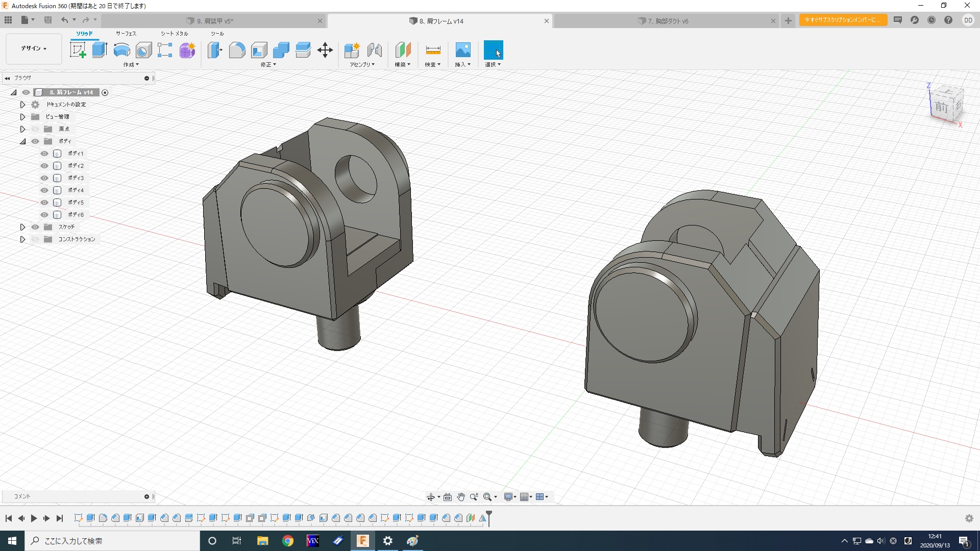Switch to the サーフェス ribbon tab
Screen dimensions: 980x551
pos(126,34)
